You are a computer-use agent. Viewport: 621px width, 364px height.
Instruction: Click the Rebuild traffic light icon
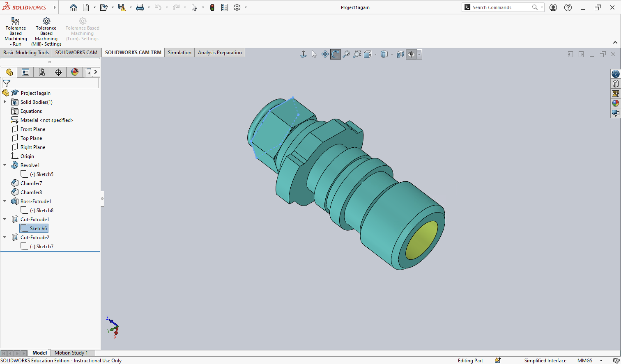[212, 7]
